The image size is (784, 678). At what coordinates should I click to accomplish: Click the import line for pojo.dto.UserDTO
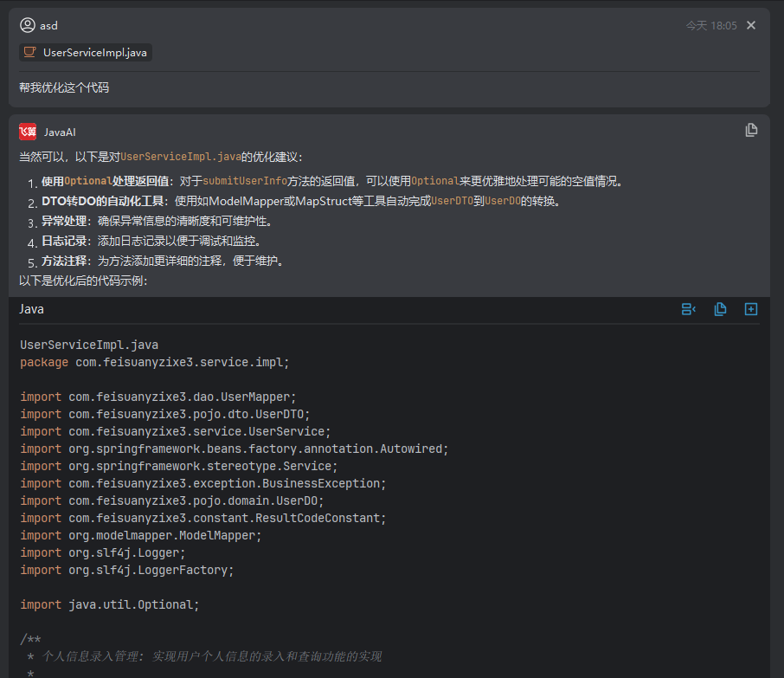(165, 414)
